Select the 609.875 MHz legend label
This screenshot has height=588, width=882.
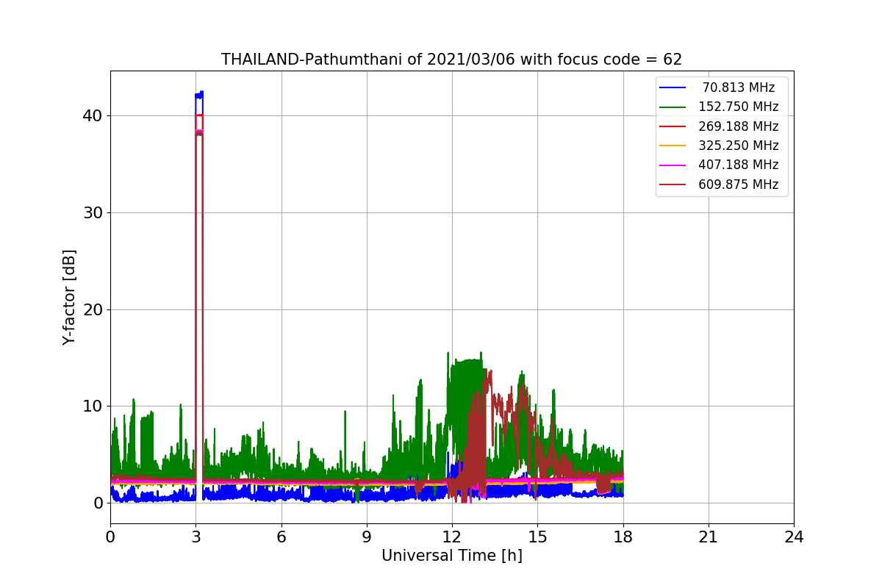coord(739,184)
